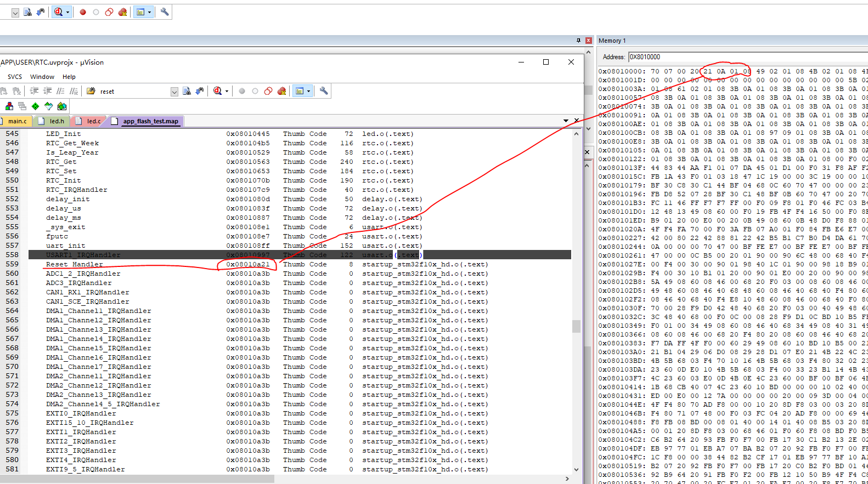Open the editor tab list dropdown arrow
This screenshot has width=868, height=484.
click(x=566, y=121)
